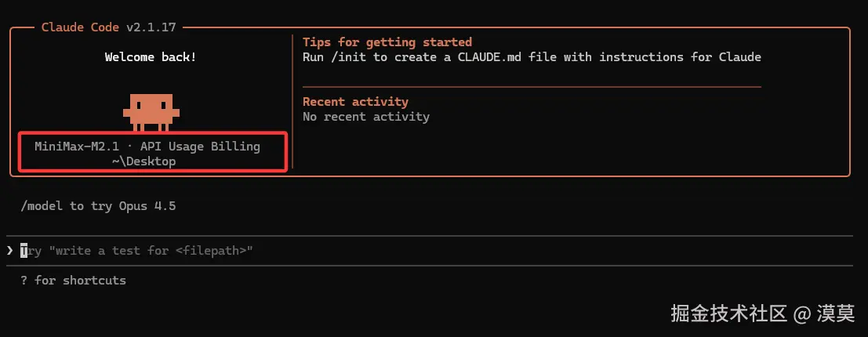The height and width of the screenshot is (337, 868).
Task: Click the "Welcome back!" greeting
Action: tap(151, 57)
